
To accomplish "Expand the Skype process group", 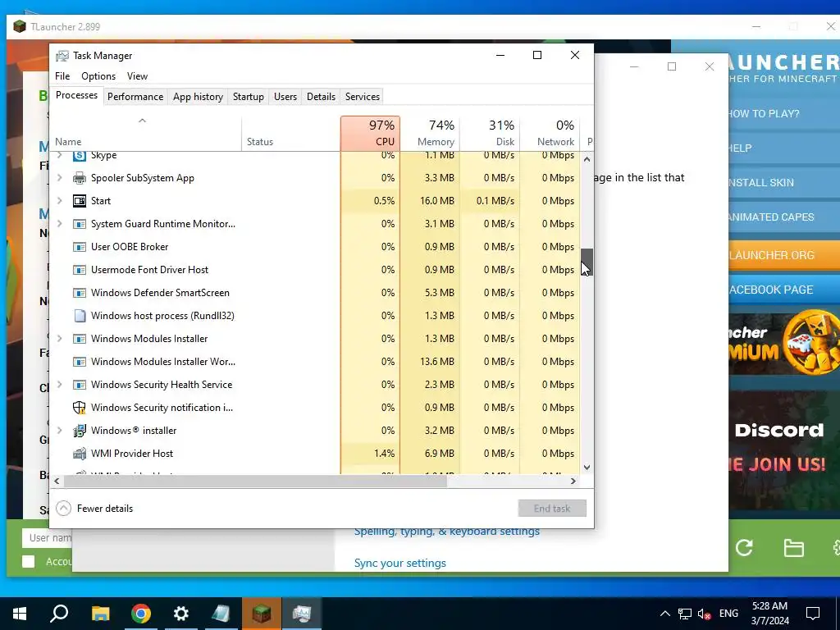I will [59, 155].
